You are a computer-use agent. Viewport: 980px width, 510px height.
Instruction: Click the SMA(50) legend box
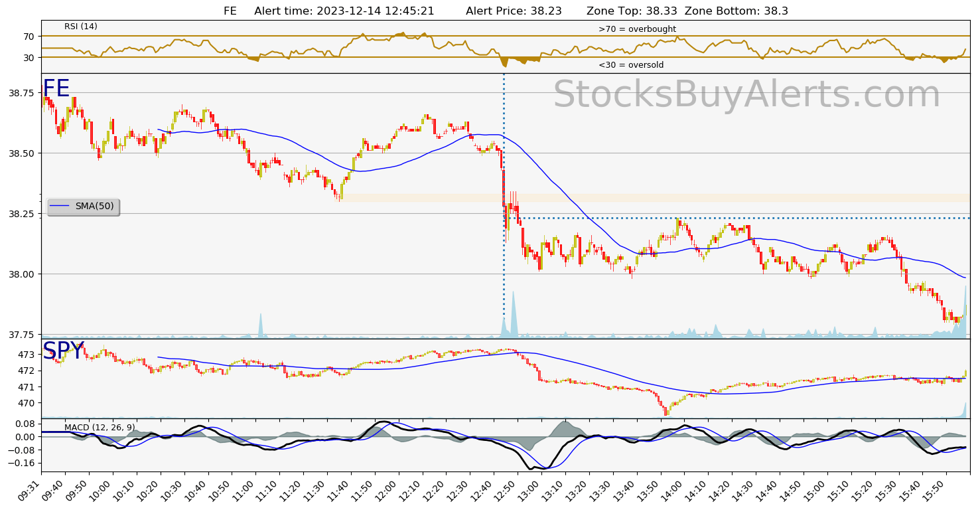(x=84, y=207)
